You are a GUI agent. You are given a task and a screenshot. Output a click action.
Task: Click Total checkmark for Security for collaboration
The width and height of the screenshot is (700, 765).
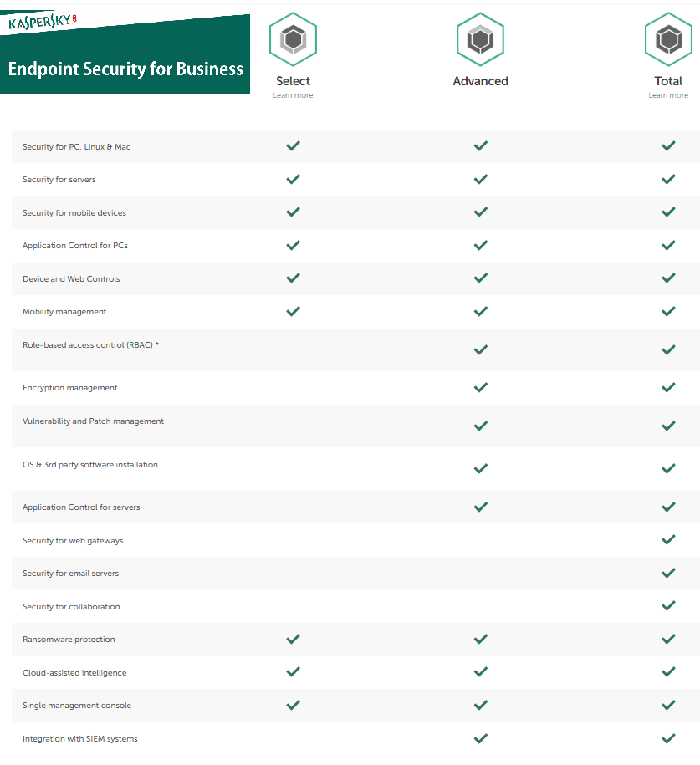668,605
